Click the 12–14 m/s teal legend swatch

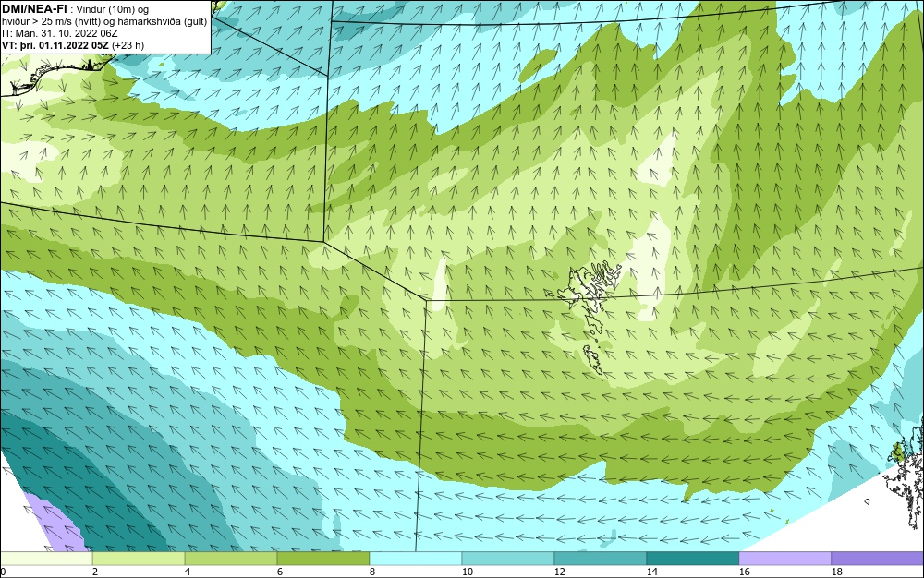600,559
